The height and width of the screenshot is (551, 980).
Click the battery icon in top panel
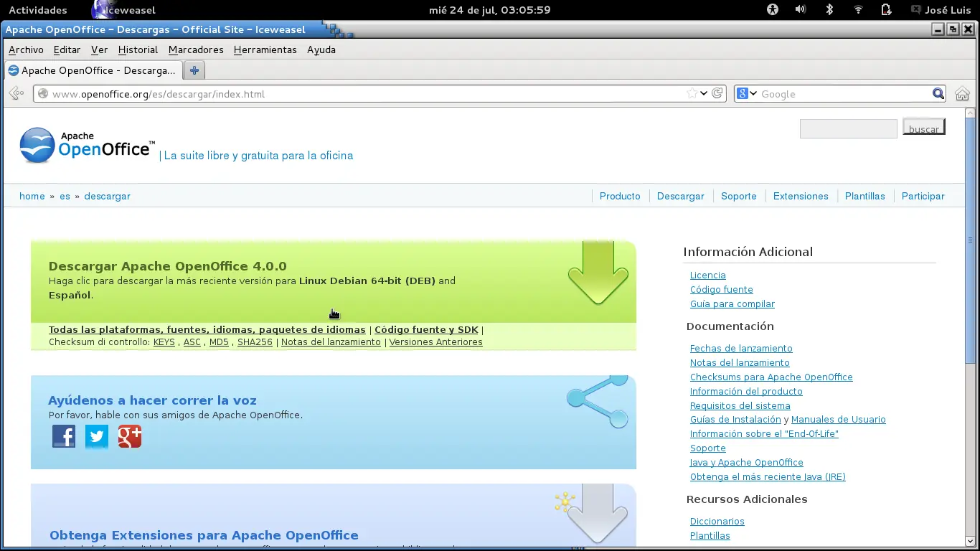887,10
